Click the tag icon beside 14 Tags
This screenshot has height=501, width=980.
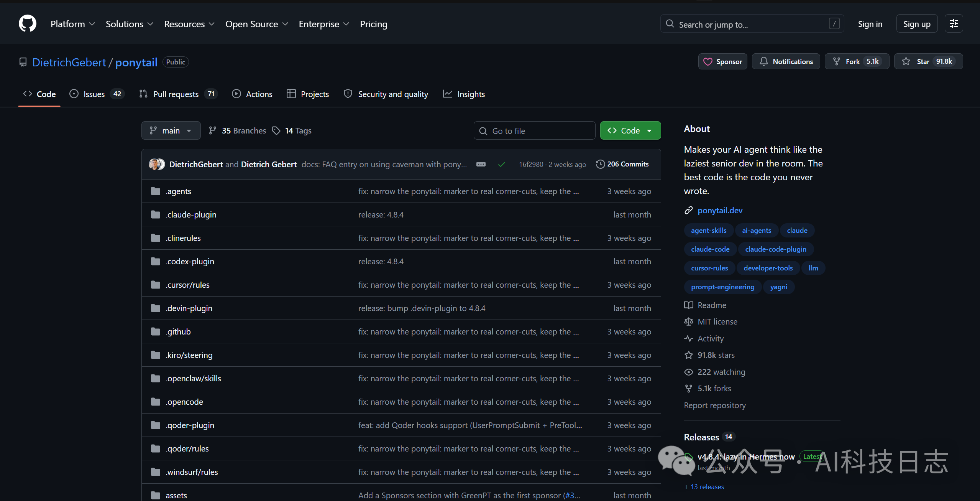276,131
